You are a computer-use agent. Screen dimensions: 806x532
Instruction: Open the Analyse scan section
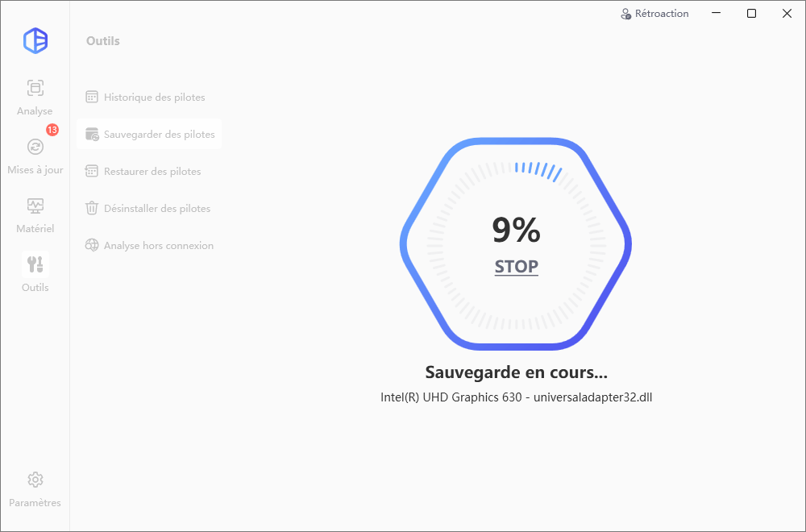35,98
